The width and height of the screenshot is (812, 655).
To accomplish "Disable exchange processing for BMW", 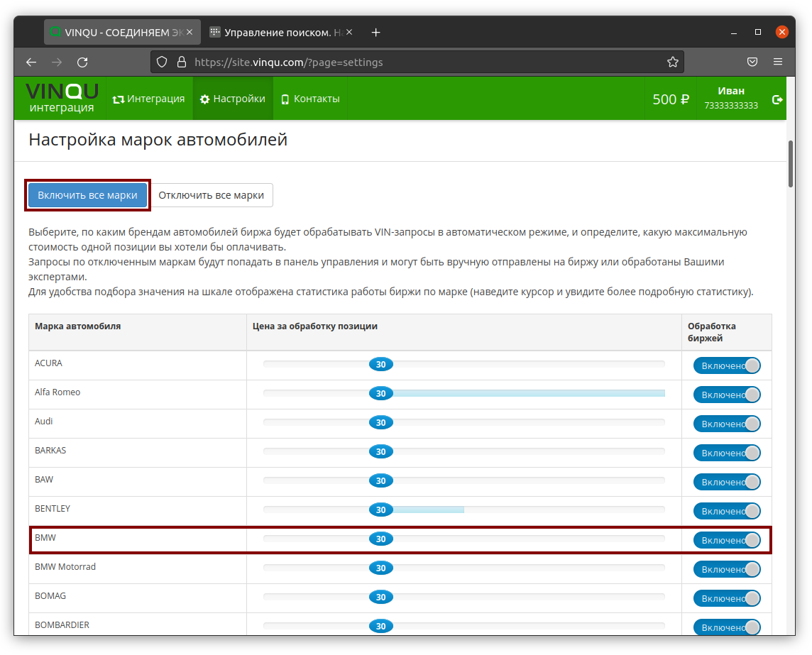I will click(727, 540).
